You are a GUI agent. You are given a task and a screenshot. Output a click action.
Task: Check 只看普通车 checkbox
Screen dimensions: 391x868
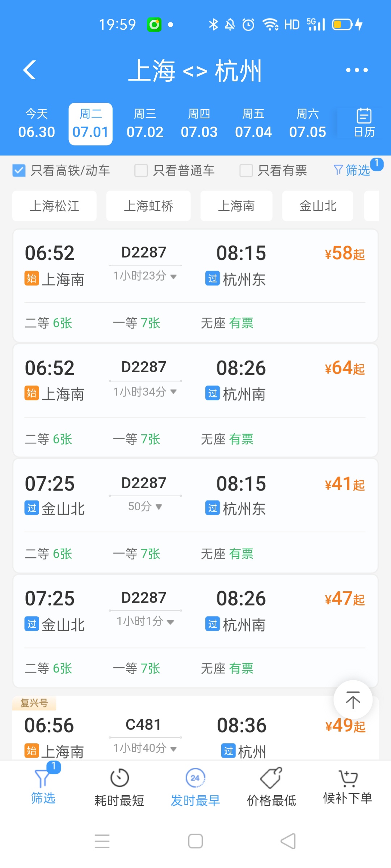tap(141, 170)
